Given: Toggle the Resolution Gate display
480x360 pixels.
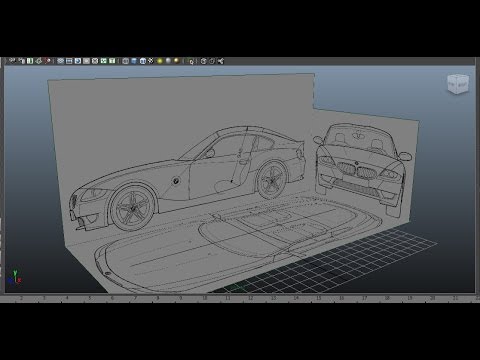Looking at the screenshot, I should pos(78,61).
